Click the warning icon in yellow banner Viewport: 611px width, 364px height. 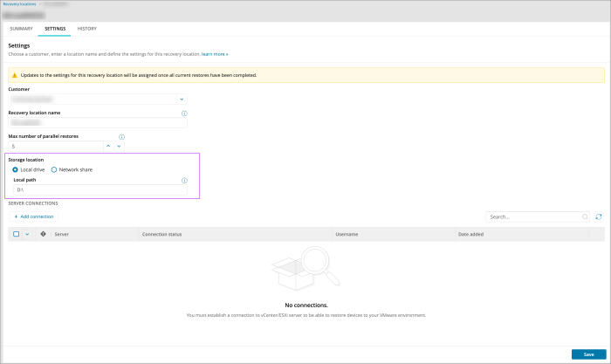pos(14,75)
